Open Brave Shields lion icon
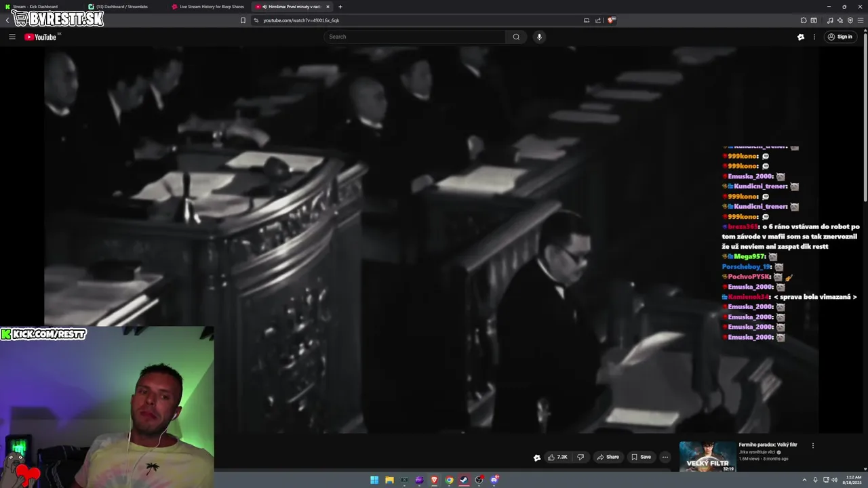This screenshot has height=488, width=868. pos(611,20)
